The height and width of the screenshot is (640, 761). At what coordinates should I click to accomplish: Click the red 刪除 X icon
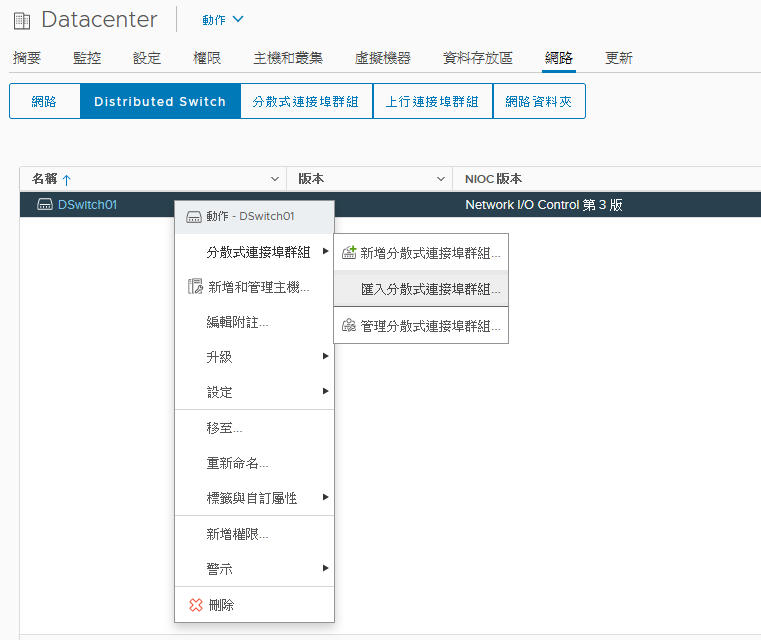coord(196,605)
